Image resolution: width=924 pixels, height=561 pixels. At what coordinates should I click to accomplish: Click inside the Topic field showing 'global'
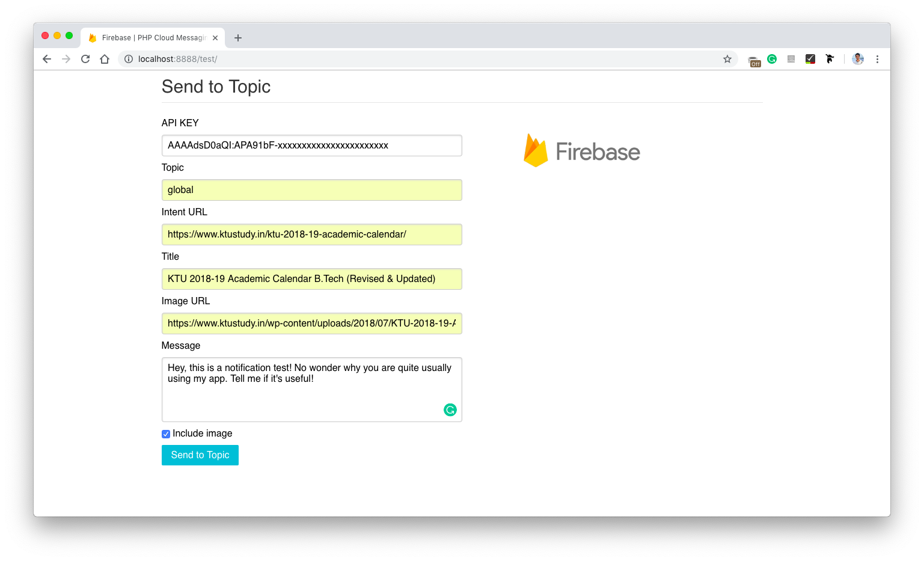pos(311,189)
